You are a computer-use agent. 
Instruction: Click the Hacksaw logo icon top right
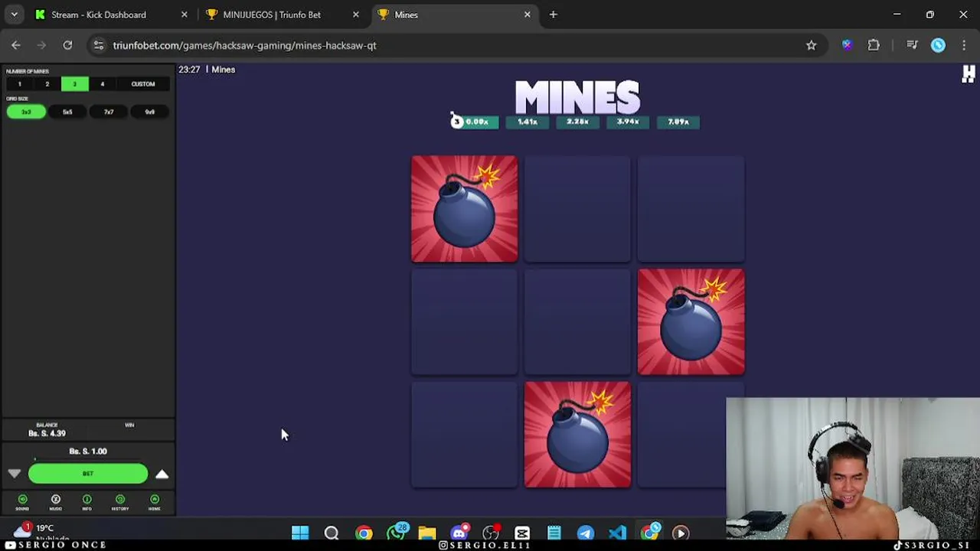click(x=969, y=73)
